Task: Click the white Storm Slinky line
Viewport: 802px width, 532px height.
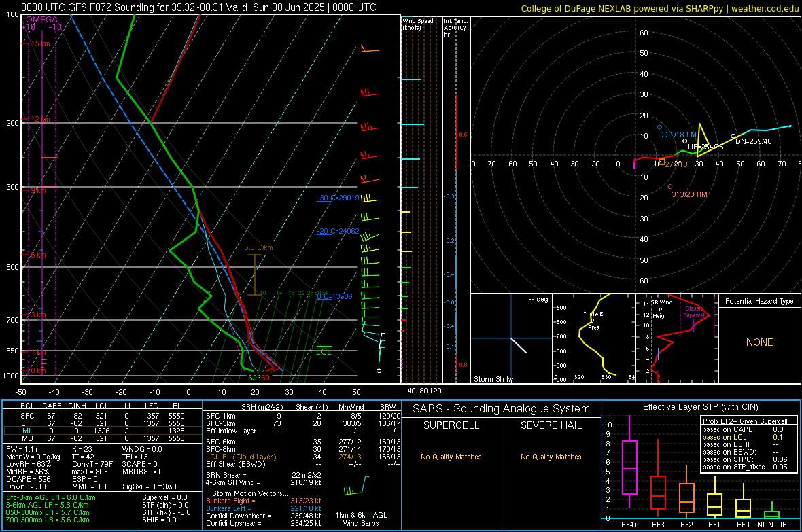Action: [x=519, y=345]
